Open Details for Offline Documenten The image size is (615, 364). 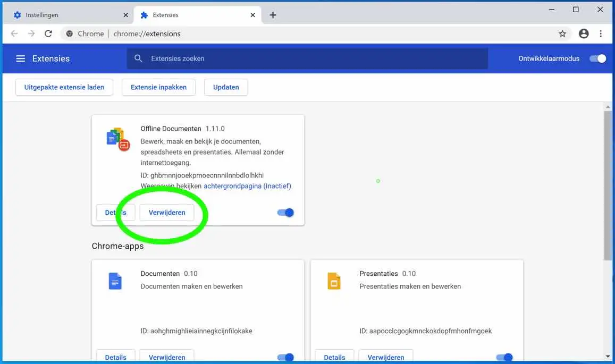point(116,213)
